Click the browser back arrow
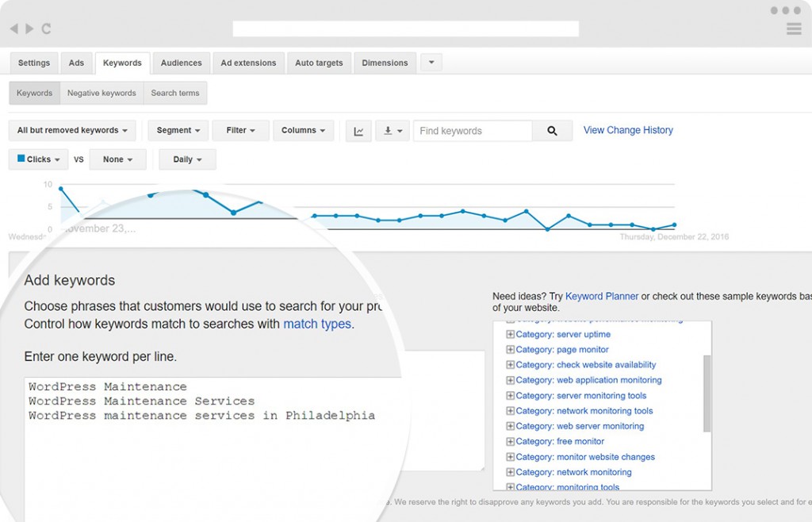Image resolution: width=812 pixels, height=522 pixels. pos(13,29)
